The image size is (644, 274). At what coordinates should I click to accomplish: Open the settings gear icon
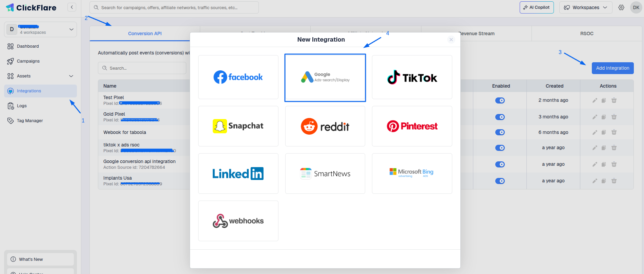click(x=621, y=7)
